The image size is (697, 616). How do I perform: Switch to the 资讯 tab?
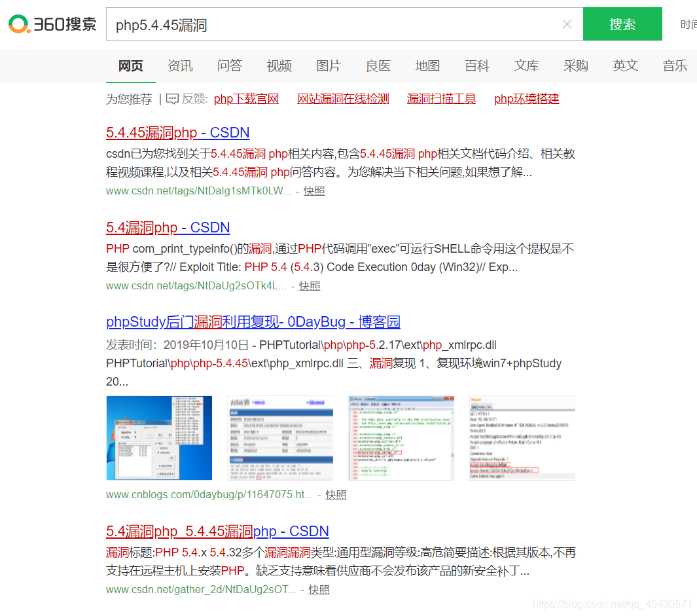[180, 66]
